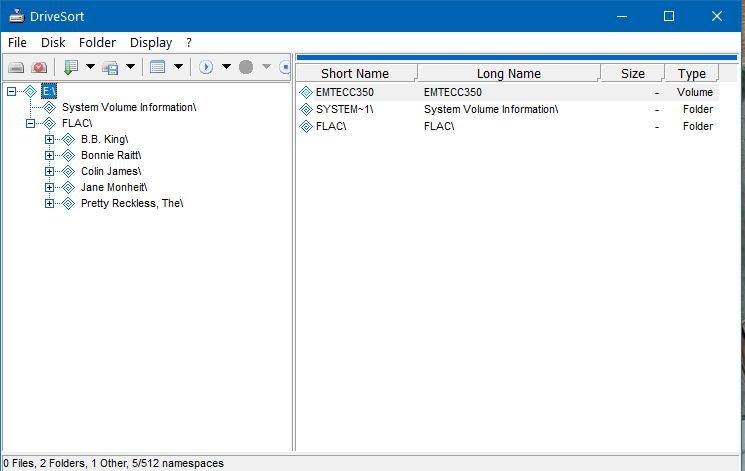The height and width of the screenshot is (471, 745).
Task: Click System Volume Information\ in Long Name column
Action: click(x=491, y=109)
